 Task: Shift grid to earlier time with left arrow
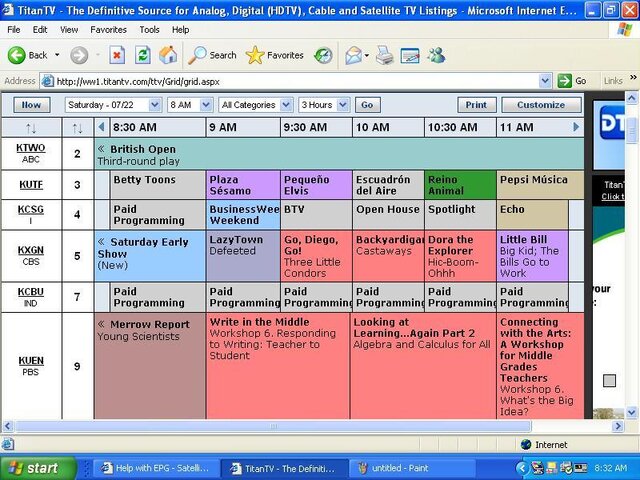101,127
